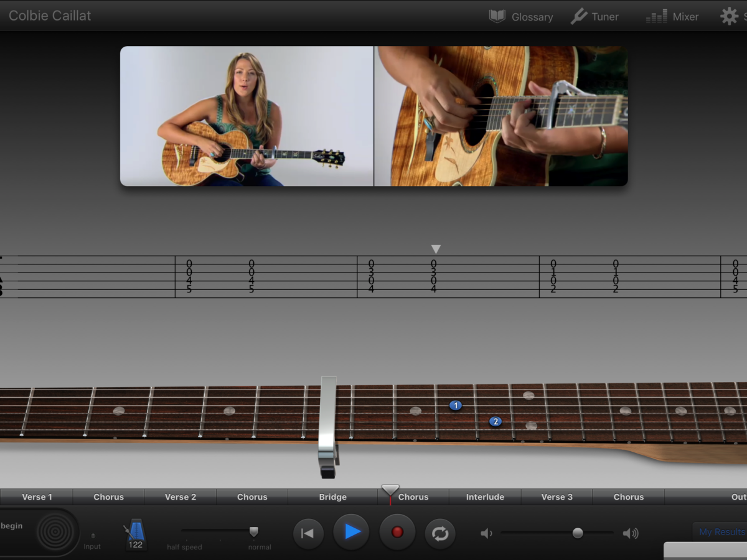This screenshot has width=747, height=560.
Task: Click the playback speed slider handle
Action: pyautogui.click(x=253, y=531)
